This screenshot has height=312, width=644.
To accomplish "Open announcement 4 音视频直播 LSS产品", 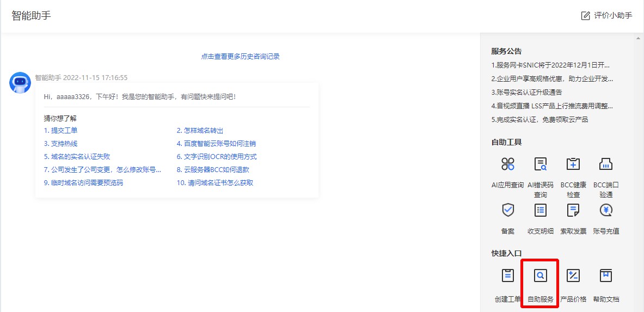I will [x=552, y=106].
